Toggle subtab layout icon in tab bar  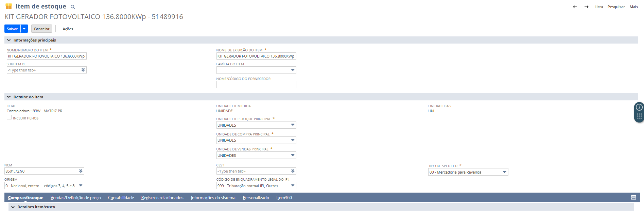pyautogui.click(x=633, y=197)
